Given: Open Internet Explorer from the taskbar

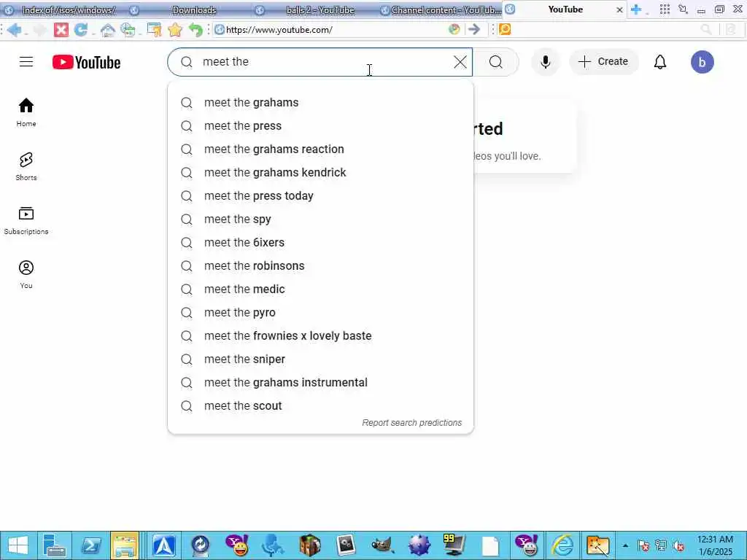Looking at the screenshot, I should point(562,545).
